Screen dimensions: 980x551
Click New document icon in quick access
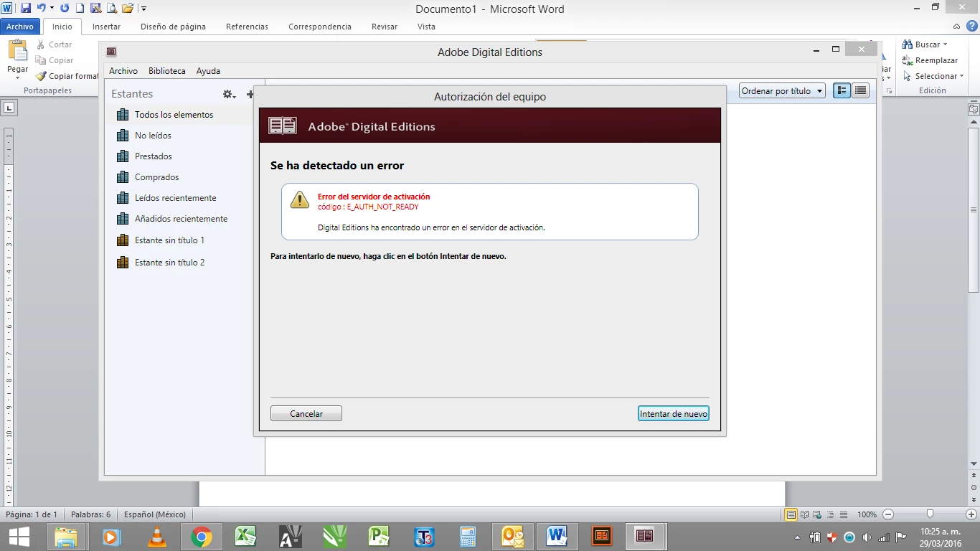tap(80, 9)
